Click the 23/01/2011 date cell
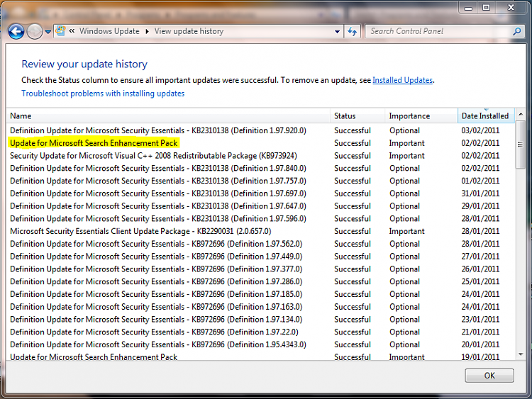532x399 pixels. pyautogui.click(x=480, y=319)
